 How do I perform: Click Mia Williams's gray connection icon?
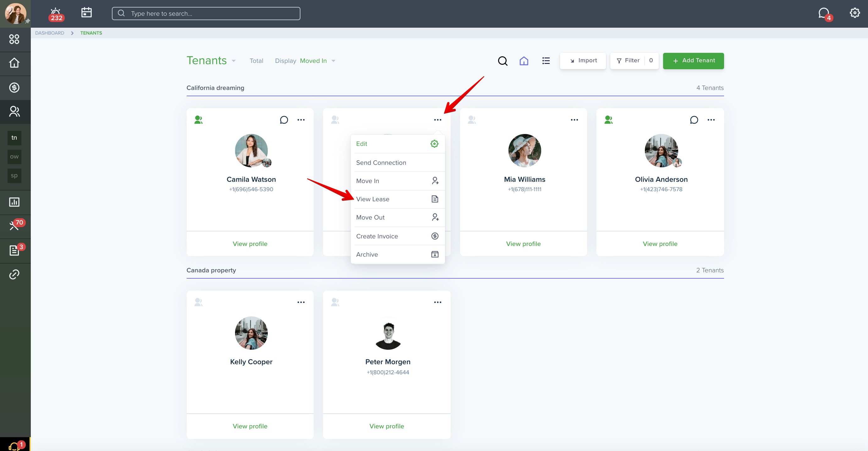(x=472, y=120)
